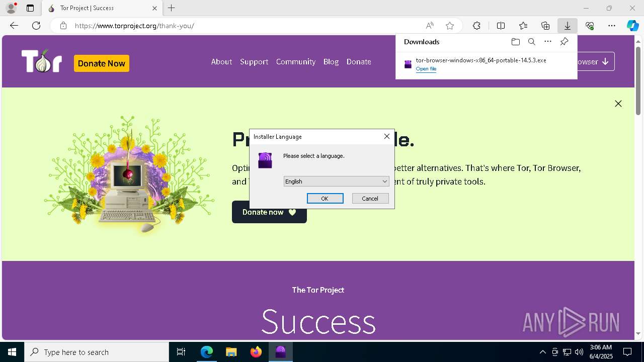Confirm language with OK button
This screenshot has height=362, width=644.
click(x=325, y=199)
